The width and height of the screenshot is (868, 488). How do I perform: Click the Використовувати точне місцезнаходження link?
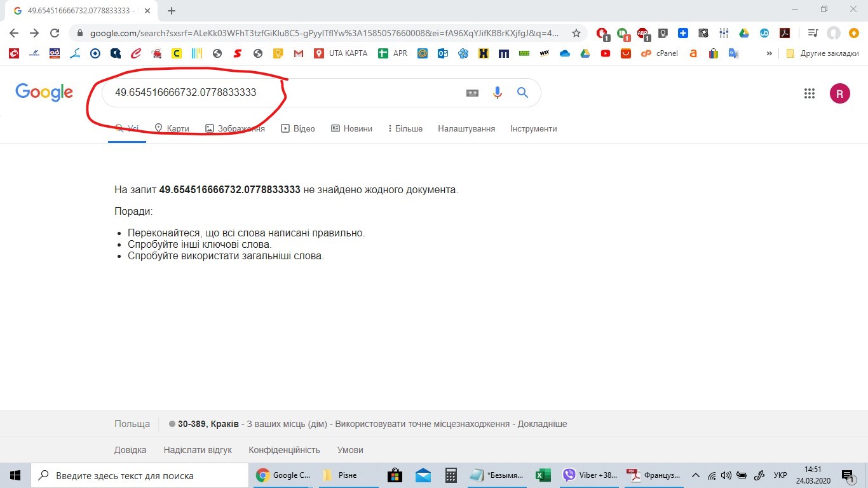click(x=422, y=424)
